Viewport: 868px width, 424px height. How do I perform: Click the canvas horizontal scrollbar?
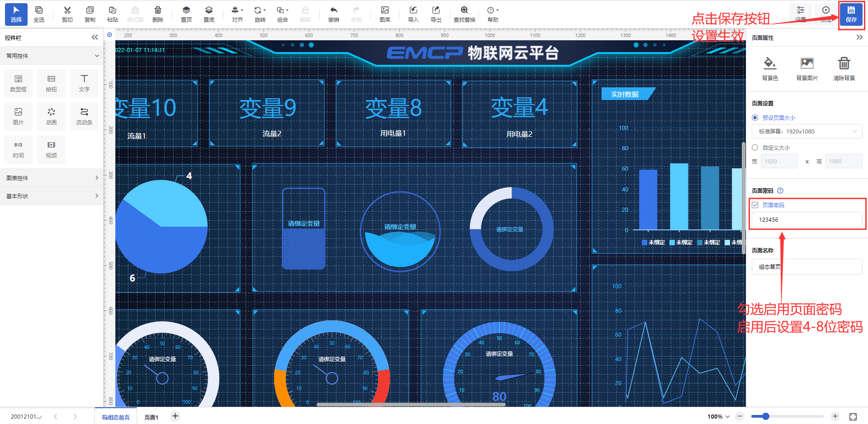(411, 405)
